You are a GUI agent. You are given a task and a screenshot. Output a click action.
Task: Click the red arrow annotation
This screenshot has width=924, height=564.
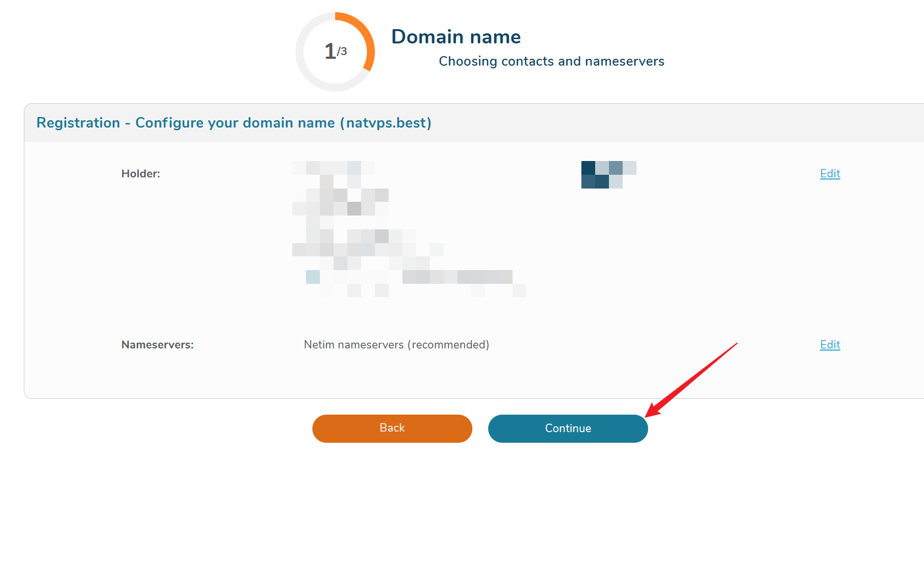click(694, 378)
